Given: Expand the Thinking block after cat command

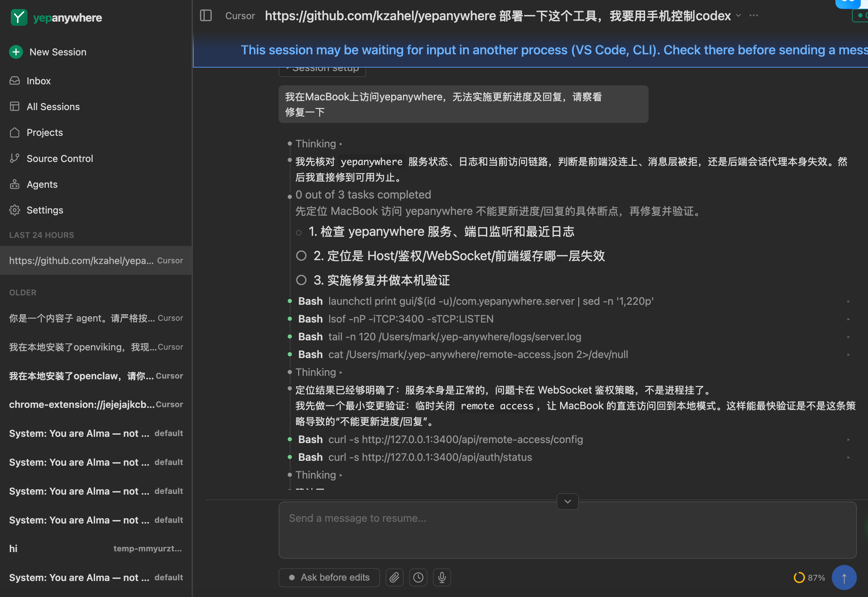Looking at the screenshot, I should [319, 372].
